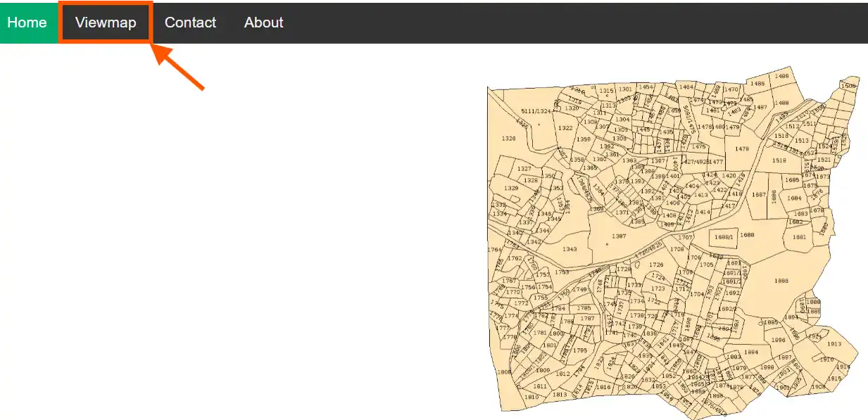Choose plot 1687
Viewport: 868px width, 420px height.
click(758, 195)
